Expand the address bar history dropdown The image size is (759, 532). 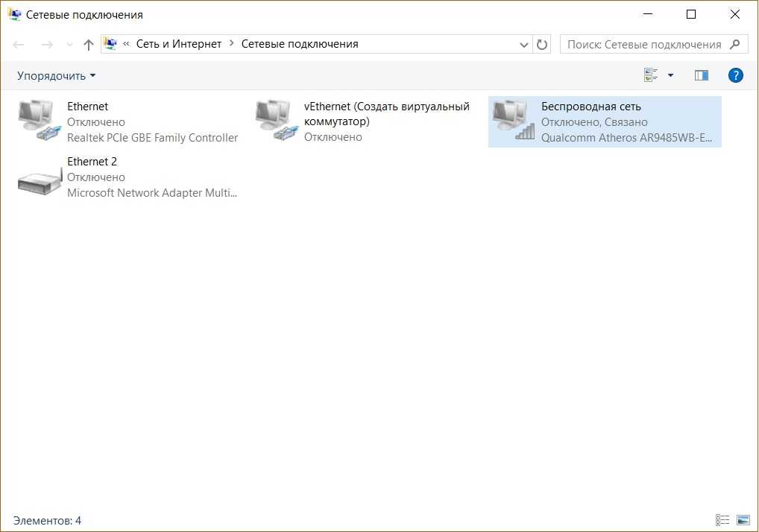click(x=524, y=45)
